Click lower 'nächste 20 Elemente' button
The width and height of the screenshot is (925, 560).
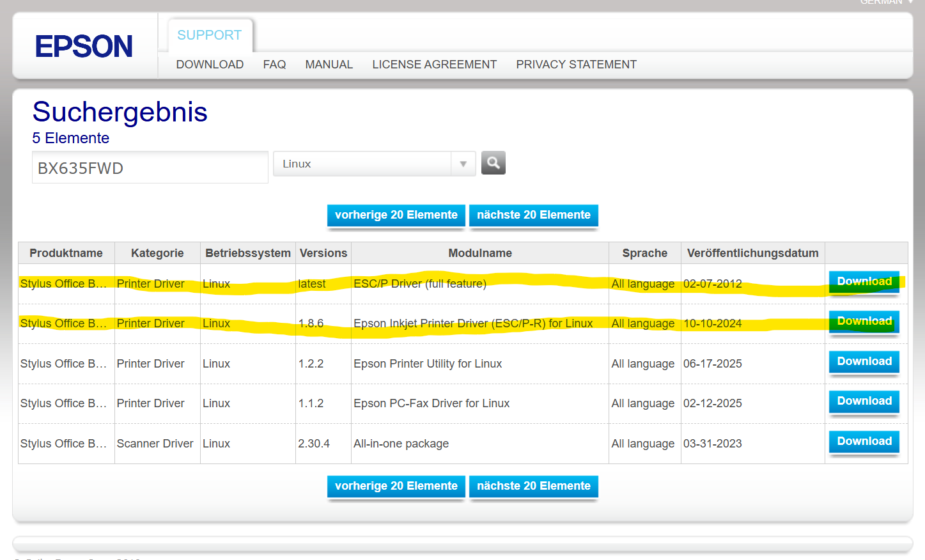(x=533, y=486)
